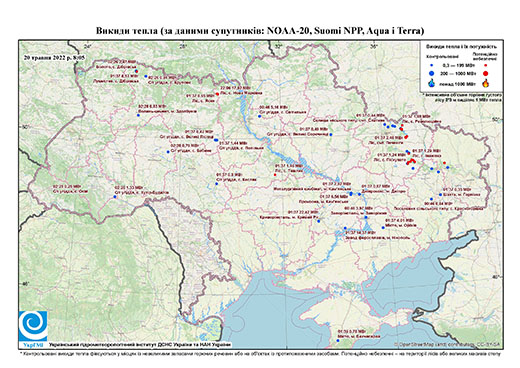Click the red marker near Nova Markivka
Screen dimensions: 520x368
217,94
